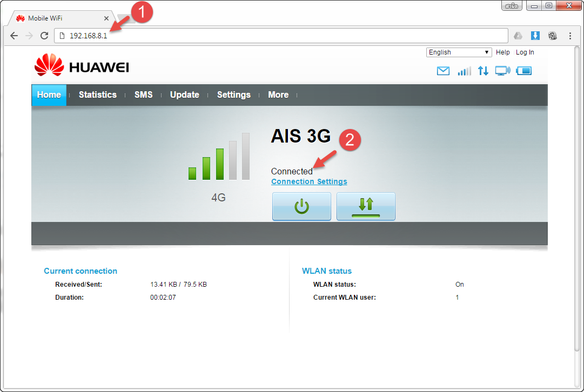Click the Help link

[502, 52]
